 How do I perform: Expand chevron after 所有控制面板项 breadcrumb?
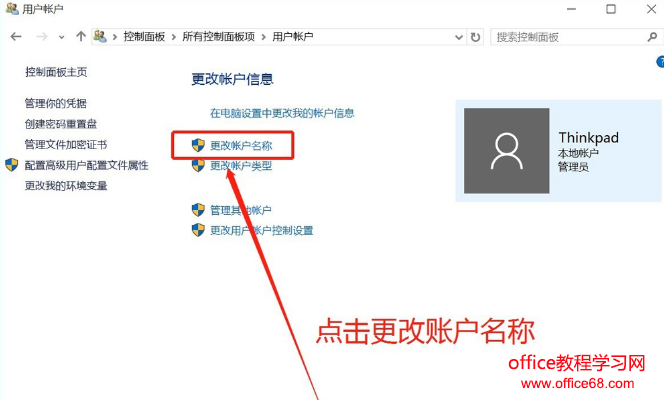(x=264, y=37)
